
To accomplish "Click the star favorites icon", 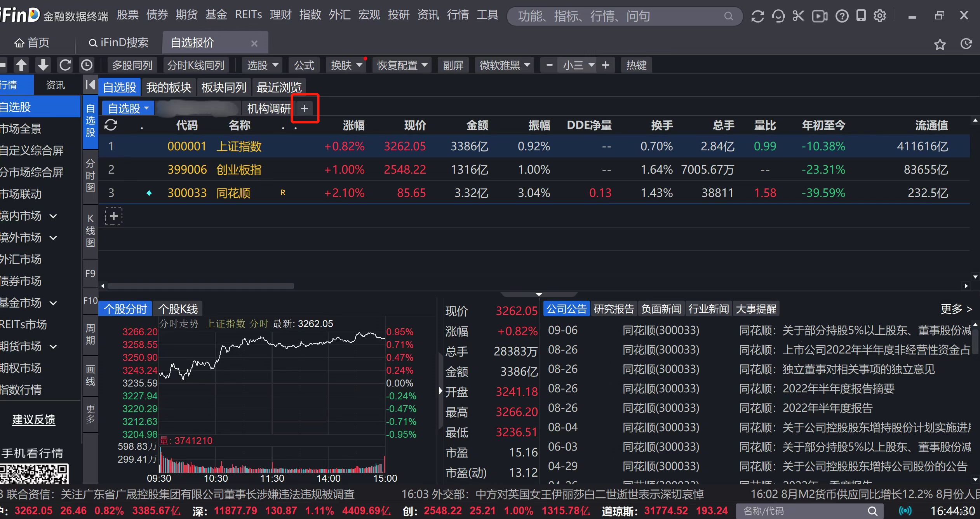I will 940,44.
